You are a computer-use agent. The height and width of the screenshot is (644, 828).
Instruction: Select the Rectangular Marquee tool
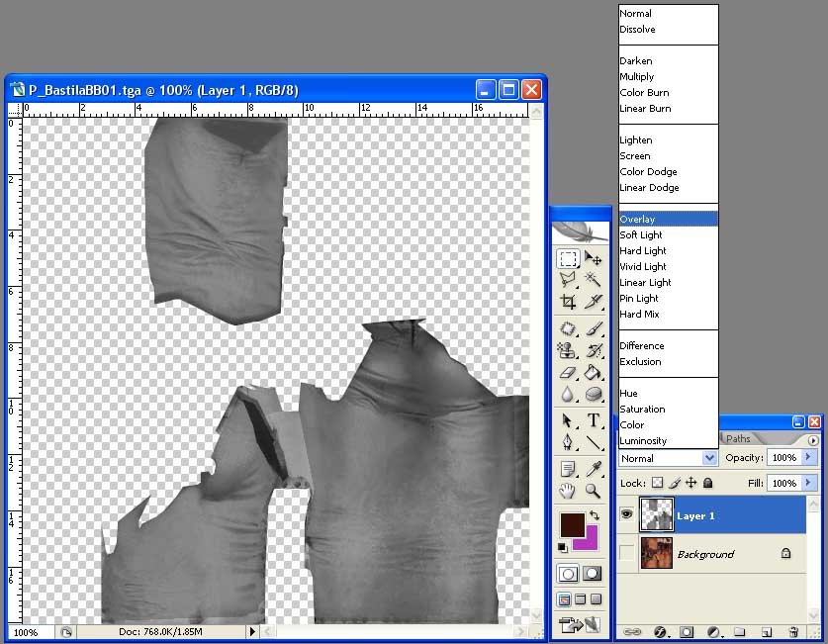point(568,259)
